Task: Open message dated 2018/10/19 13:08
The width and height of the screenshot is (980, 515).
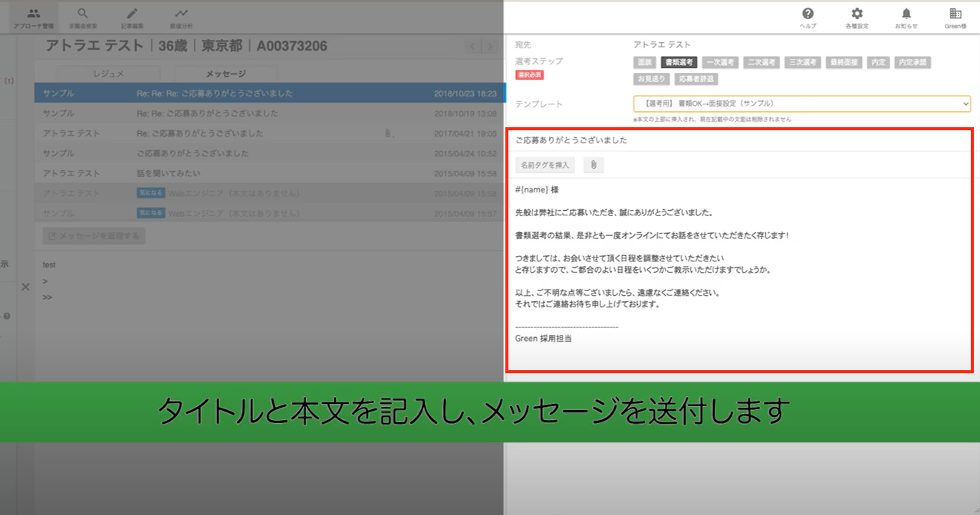Action: (x=269, y=113)
